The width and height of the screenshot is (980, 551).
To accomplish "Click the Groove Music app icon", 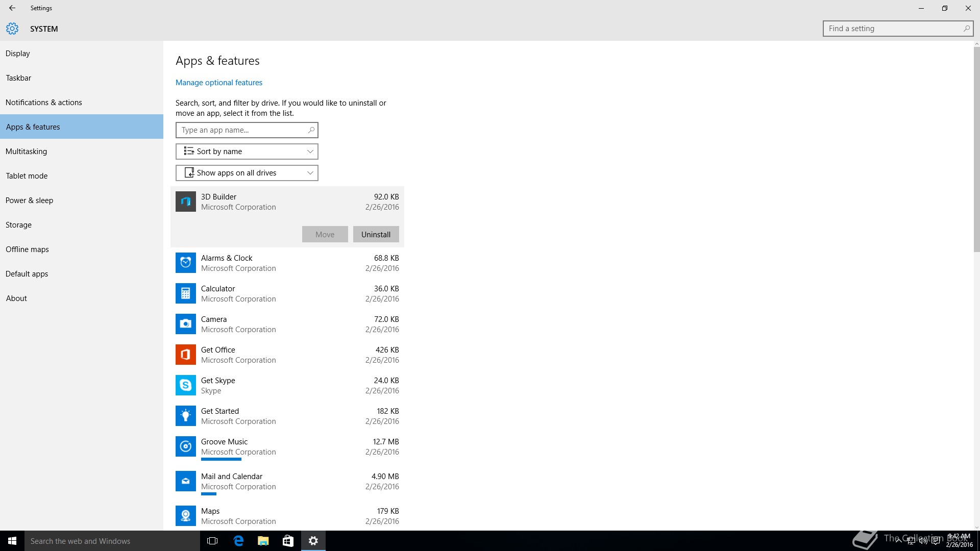I will (186, 446).
